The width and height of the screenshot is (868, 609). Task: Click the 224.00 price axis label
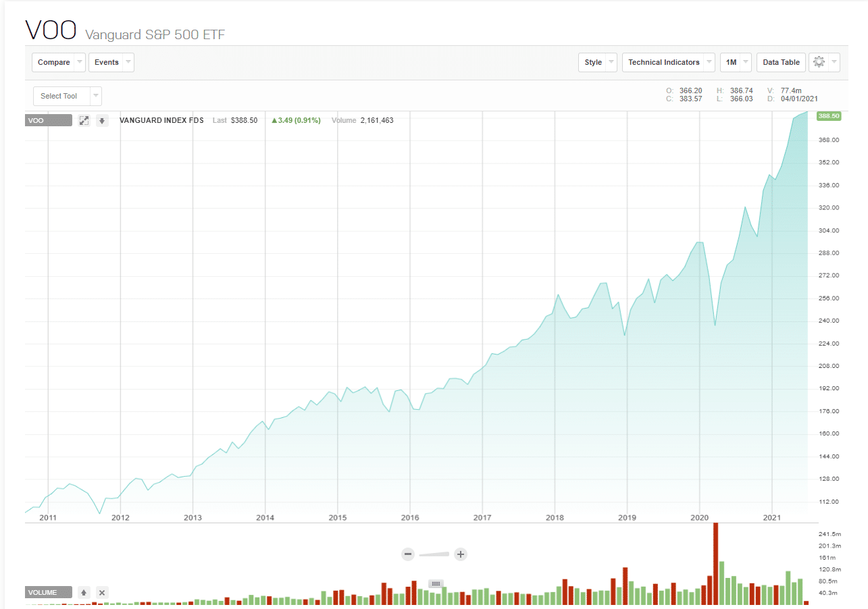(x=827, y=343)
